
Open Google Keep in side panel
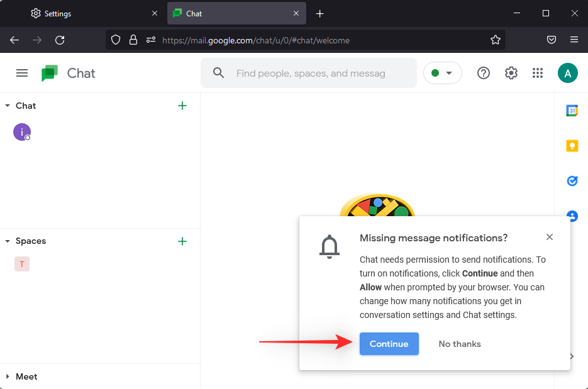point(572,146)
